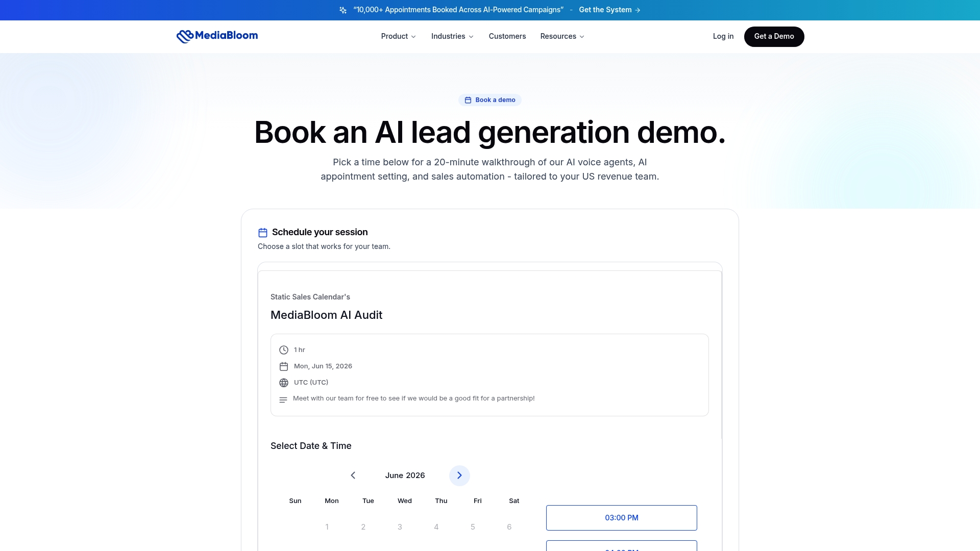
Task: Click the MediaBloom AI Audit title
Action: pos(326,315)
